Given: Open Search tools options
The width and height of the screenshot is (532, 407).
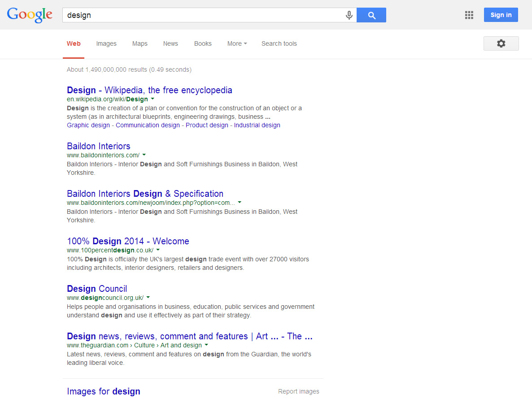Looking at the screenshot, I should 279,43.
